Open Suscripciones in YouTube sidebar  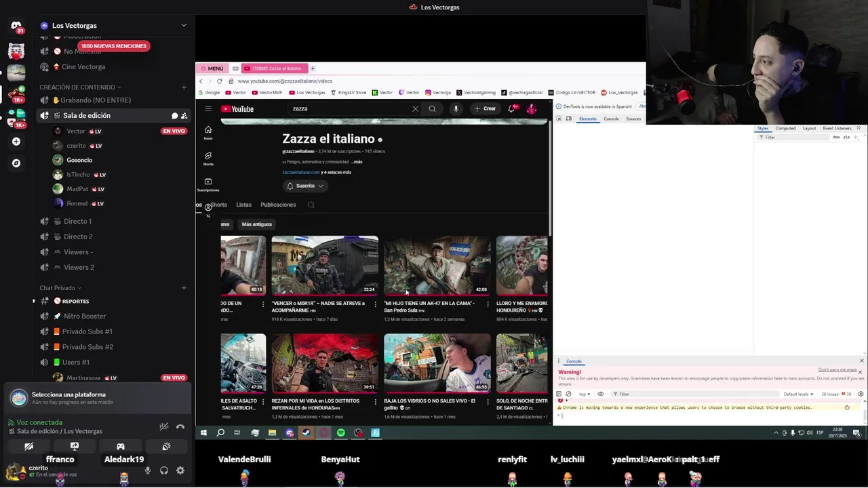pyautogui.click(x=208, y=184)
